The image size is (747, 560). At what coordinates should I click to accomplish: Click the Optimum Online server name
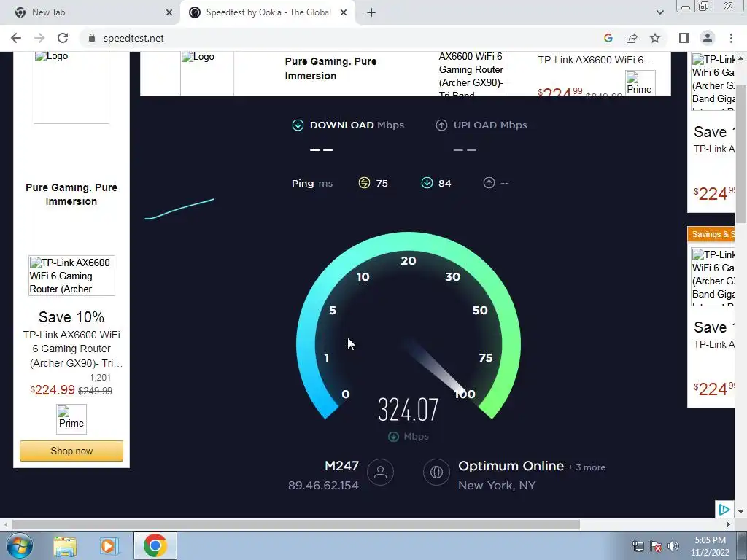pyautogui.click(x=511, y=466)
